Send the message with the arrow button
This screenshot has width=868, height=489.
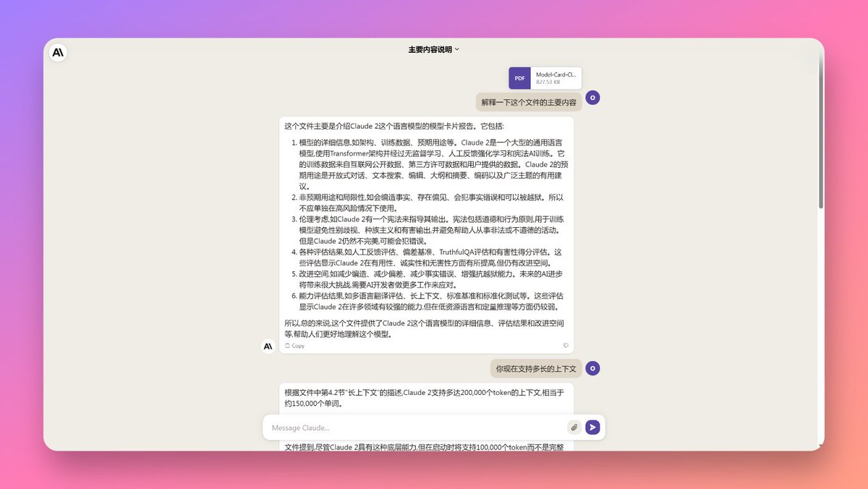pyautogui.click(x=592, y=428)
